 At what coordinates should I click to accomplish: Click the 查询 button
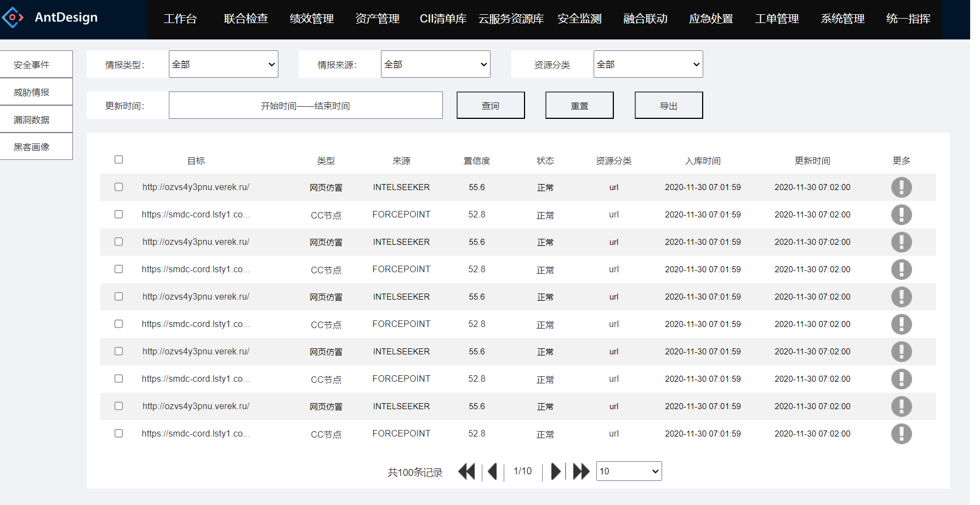[491, 105]
